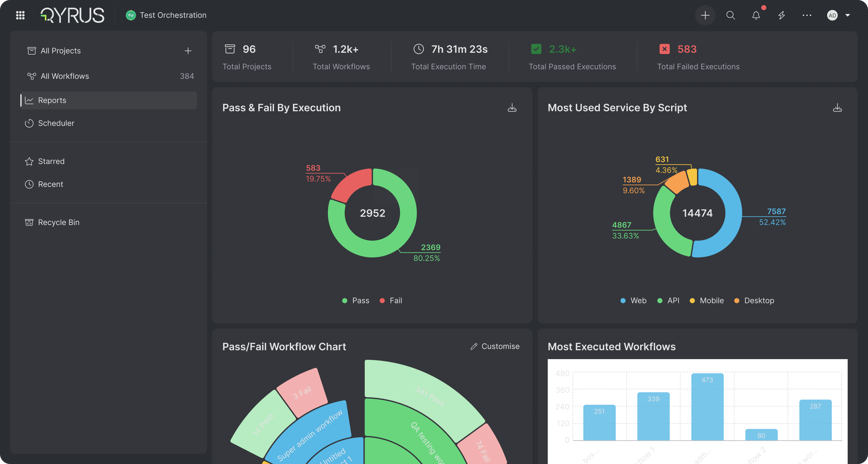Click the 384 workflows count
Viewport: 868px width, 464px height.
(x=187, y=76)
